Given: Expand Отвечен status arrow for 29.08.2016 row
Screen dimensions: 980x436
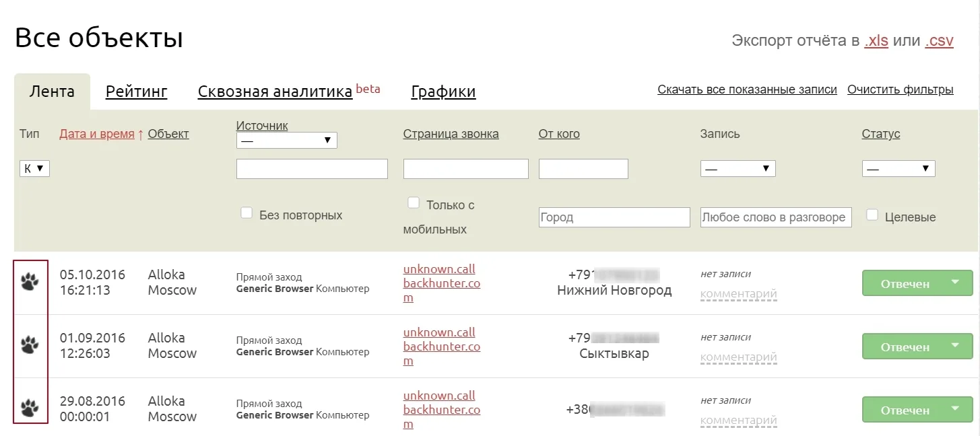Looking at the screenshot, I should coord(954,409).
